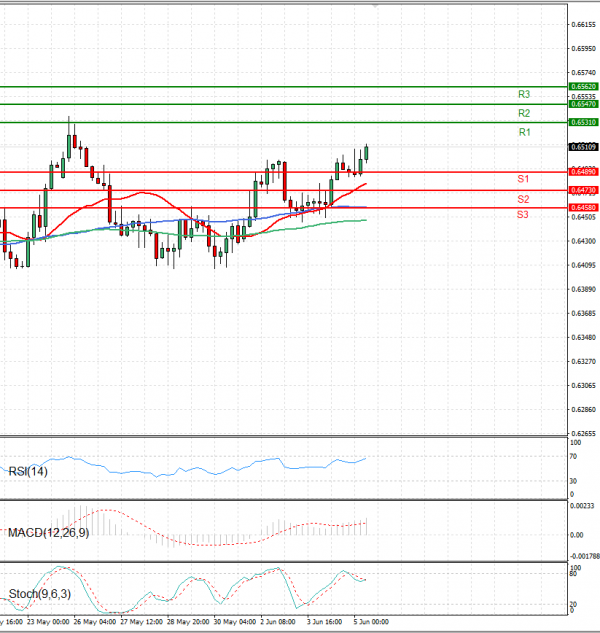
Task: Click the 0.65740 price axis value
Action: tap(583, 73)
